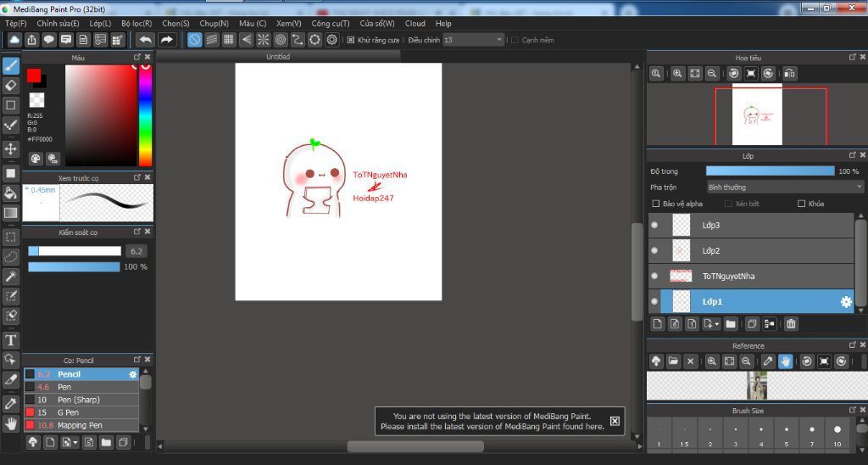The image size is (868, 465).
Task: Switch to the Untitled canvas tab
Action: point(278,57)
